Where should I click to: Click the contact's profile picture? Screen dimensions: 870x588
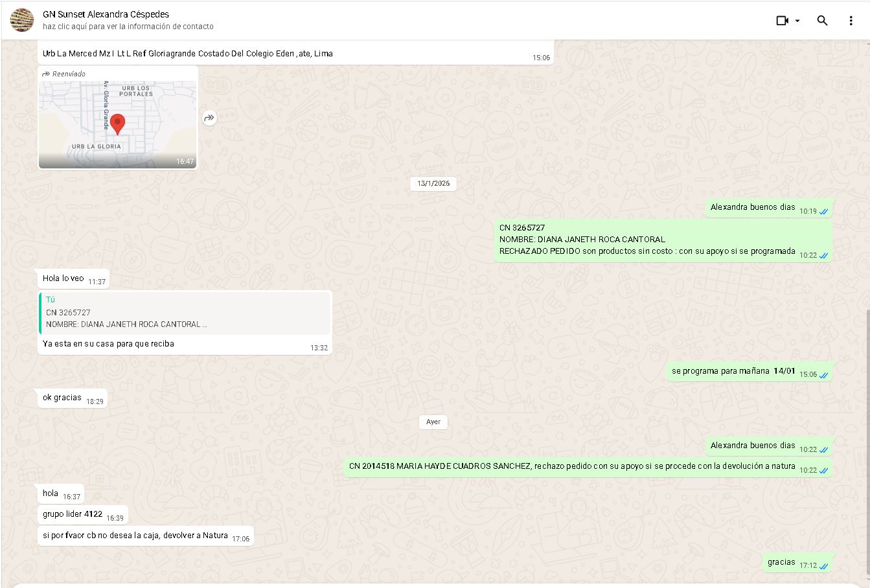tap(22, 20)
